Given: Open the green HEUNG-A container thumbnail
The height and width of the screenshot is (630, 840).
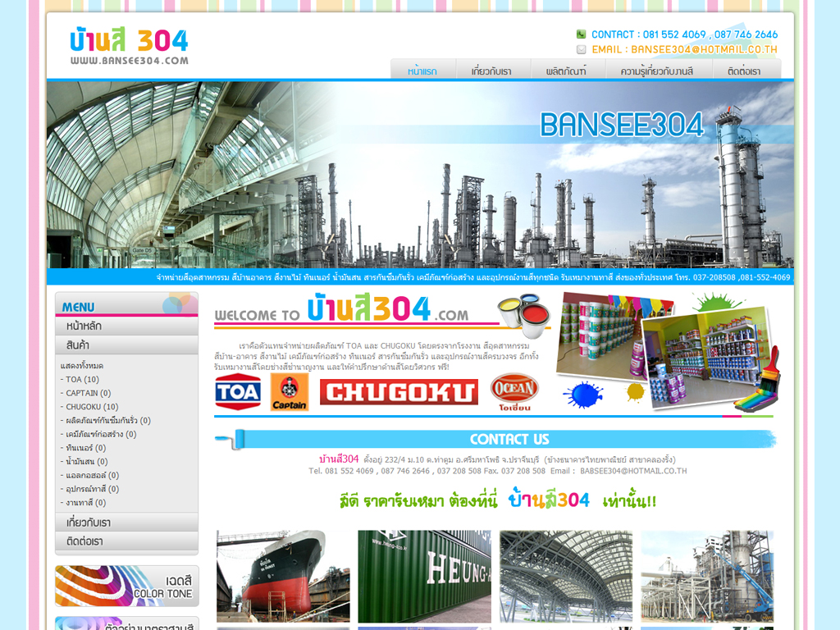Looking at the screenshot, I should [424, 576].
